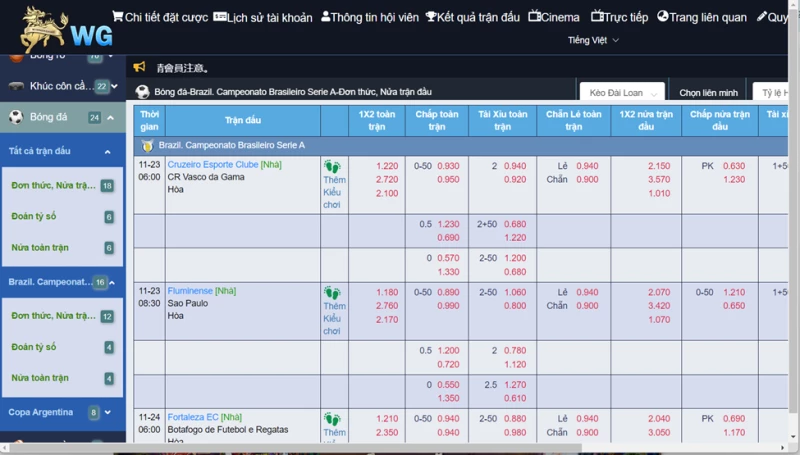Open the Kèo Đài Loan dropdown
Image resolution: width=800 pixels, height=455 pixels.
622,92
